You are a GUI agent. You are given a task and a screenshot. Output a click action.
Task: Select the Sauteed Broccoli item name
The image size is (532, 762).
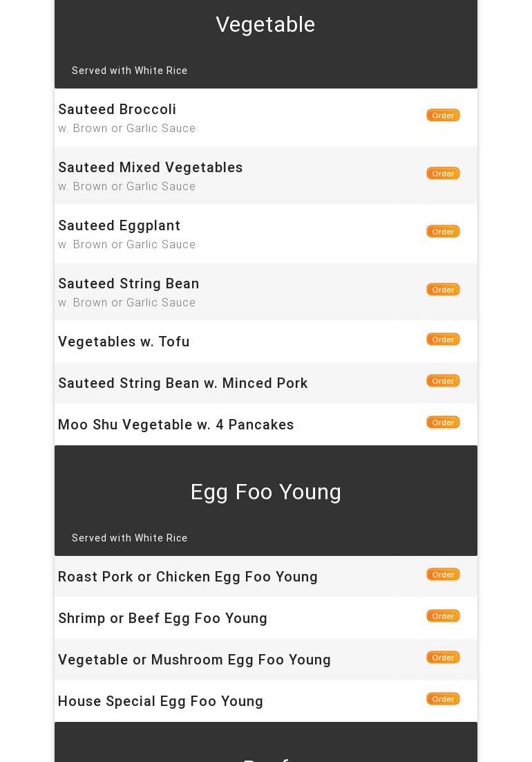click(x=117, y=109)
